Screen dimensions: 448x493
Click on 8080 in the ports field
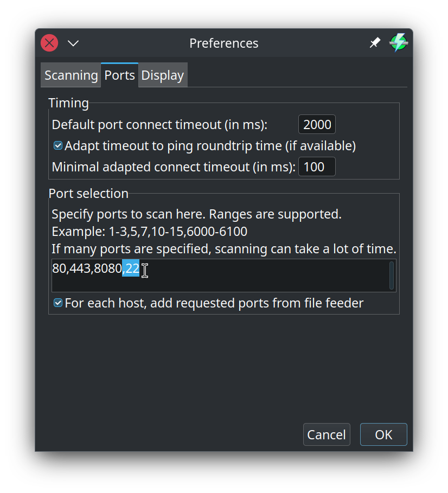coord(107,268)
